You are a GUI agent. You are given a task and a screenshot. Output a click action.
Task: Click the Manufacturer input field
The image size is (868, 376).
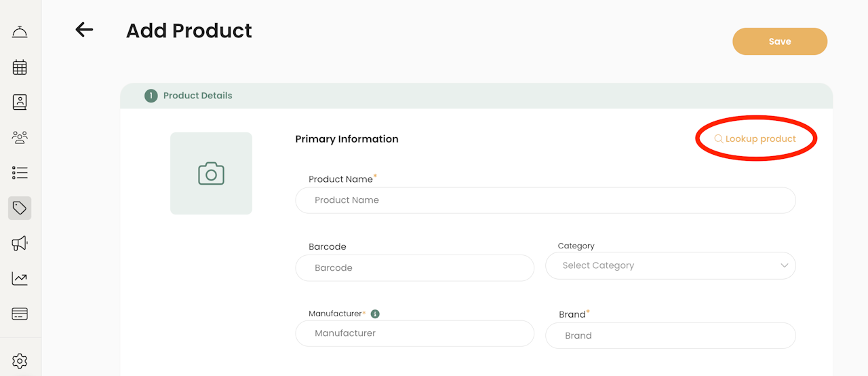[414, 333]
